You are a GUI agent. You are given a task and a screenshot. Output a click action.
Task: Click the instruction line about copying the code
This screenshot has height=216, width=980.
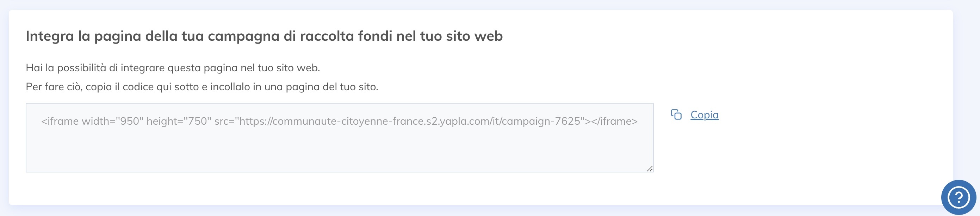coord(201,86)
